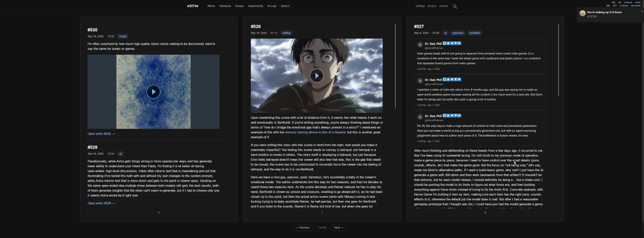Select the gamedev tag on #527
Viewport: 644px width, 238px height.
point(458,33)
